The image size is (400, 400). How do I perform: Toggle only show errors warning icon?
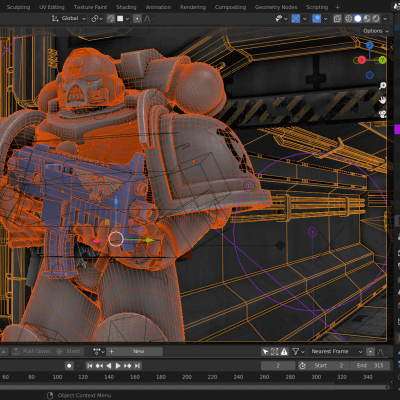pyautogui.click(x=284, y=351)
